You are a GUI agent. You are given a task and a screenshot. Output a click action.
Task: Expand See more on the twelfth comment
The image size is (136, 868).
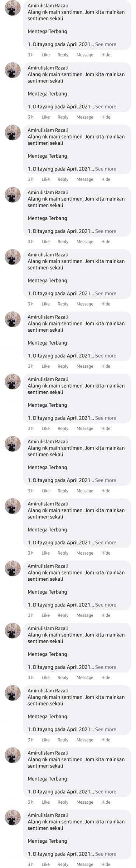coord(106,729)
